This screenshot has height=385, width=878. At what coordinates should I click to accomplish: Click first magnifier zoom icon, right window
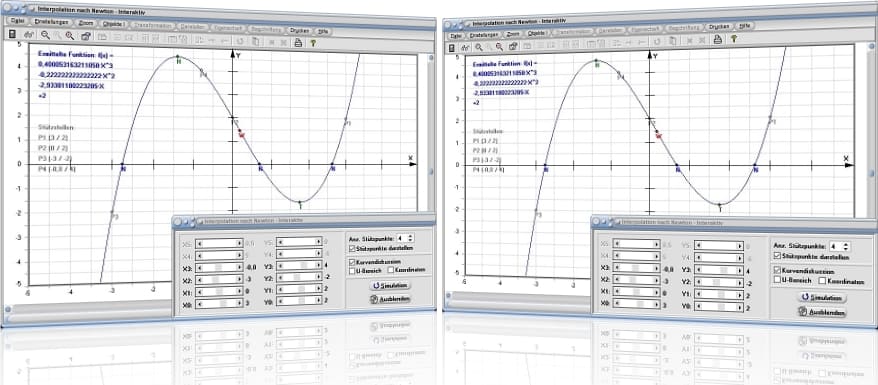pos(479,47)
